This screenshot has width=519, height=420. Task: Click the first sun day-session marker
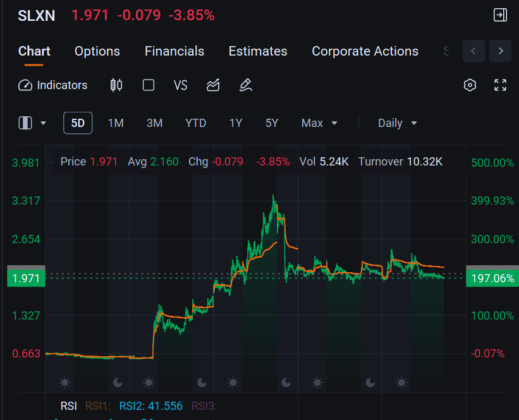pos(64,383)
